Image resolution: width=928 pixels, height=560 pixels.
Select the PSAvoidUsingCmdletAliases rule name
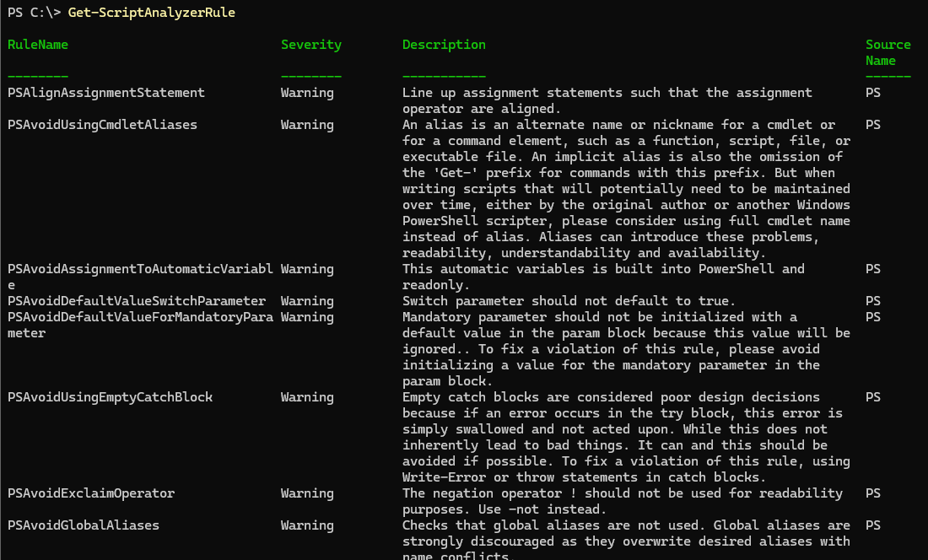pos(102,125)
